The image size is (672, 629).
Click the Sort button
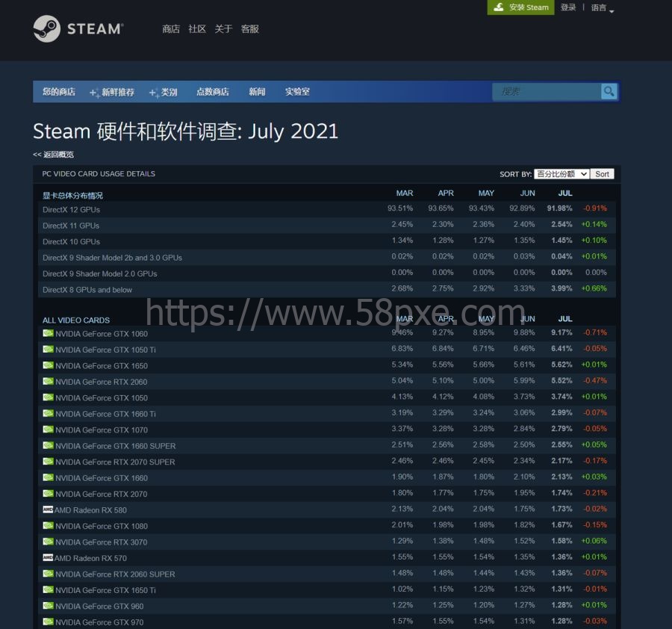pos(602,173)
